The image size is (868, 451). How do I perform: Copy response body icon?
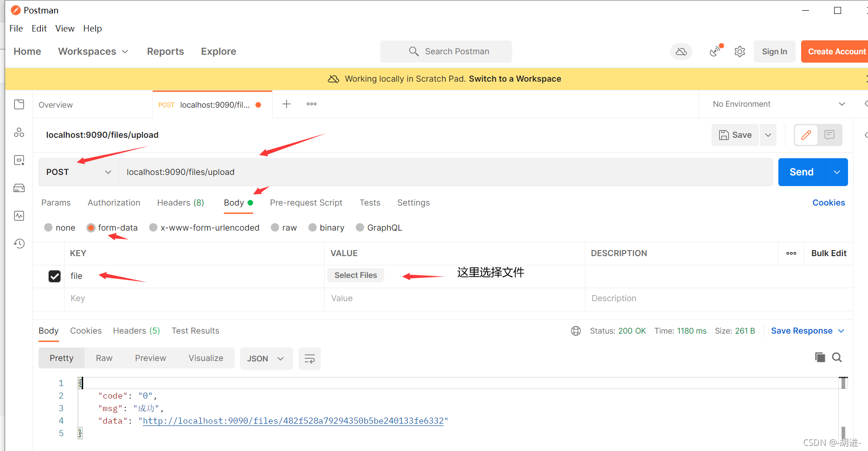coord(820,357)
